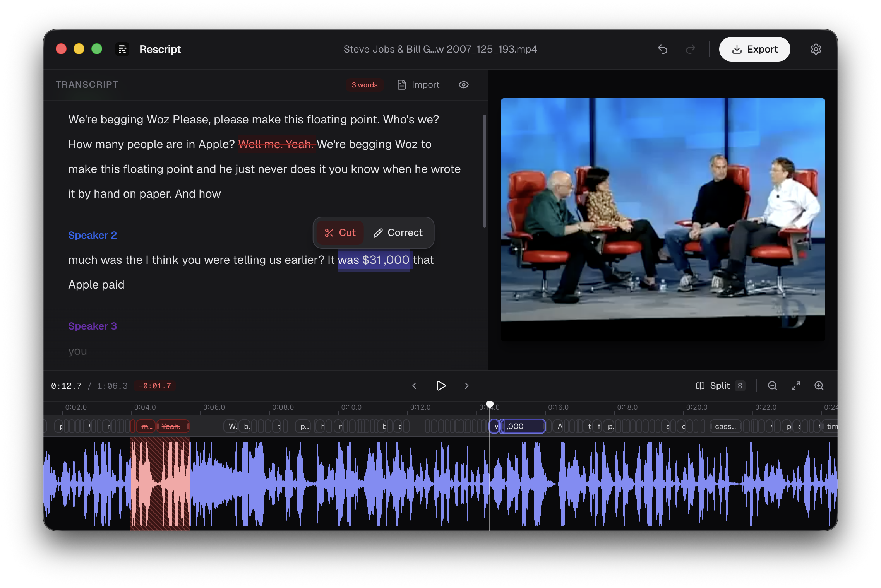Click the Rescript app logo icon
This screenshot has height=588, width=881.
(x=122, y=49)
